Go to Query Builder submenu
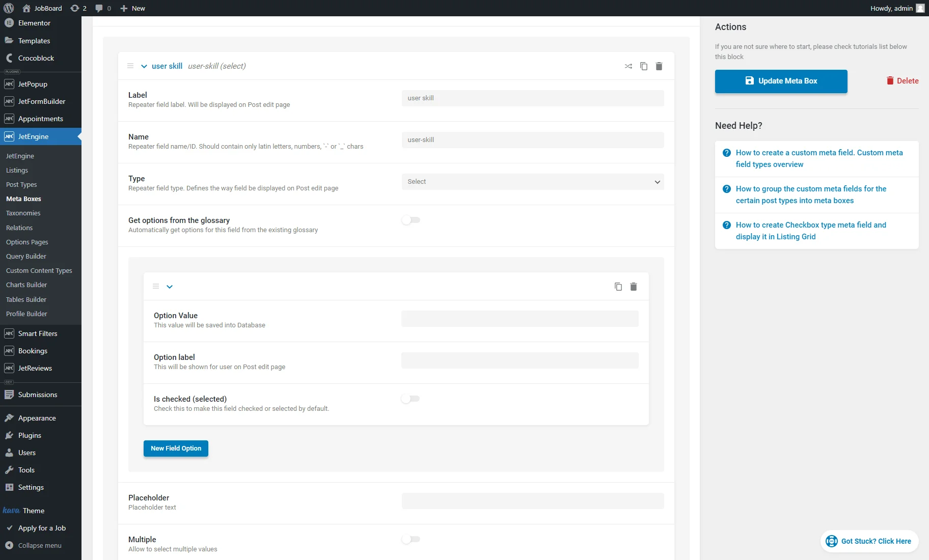Viewport: 929px width, 560px height. (x=26, y=256)
